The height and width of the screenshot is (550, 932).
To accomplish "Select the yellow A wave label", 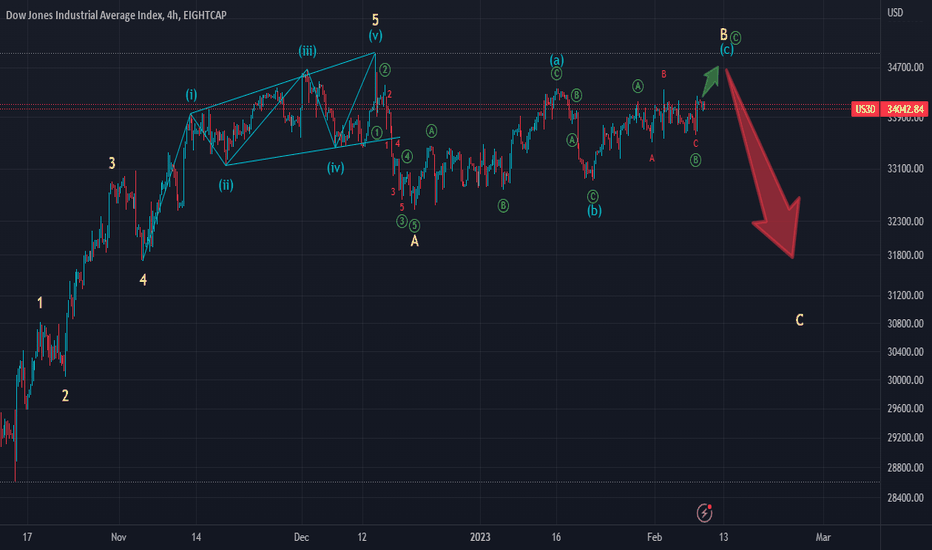I will [415, 241].
